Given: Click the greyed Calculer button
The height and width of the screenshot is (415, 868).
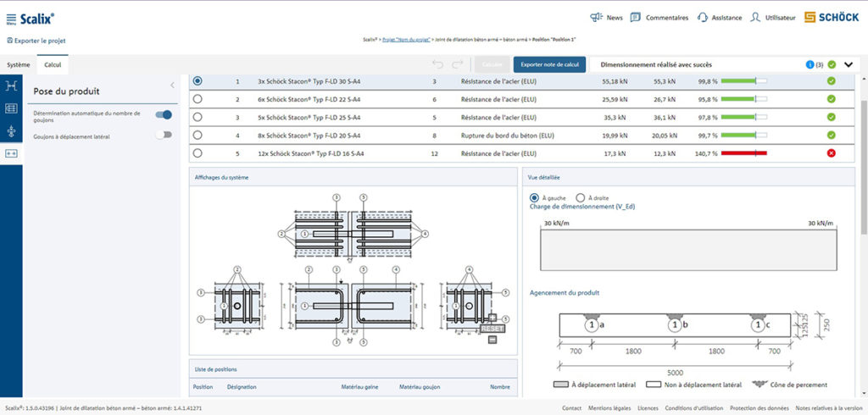Looking at the screenshot, I should tap(492, 64).
